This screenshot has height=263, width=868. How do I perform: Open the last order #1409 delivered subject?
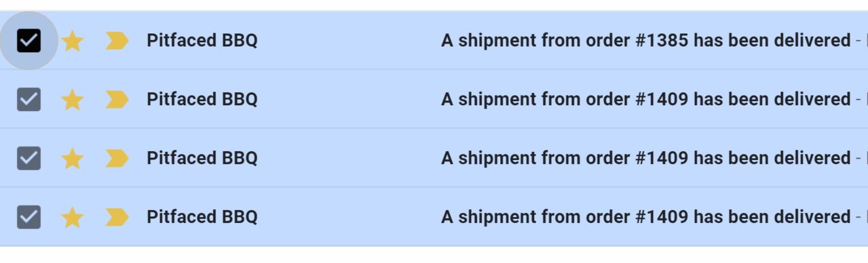pos(645,217)
